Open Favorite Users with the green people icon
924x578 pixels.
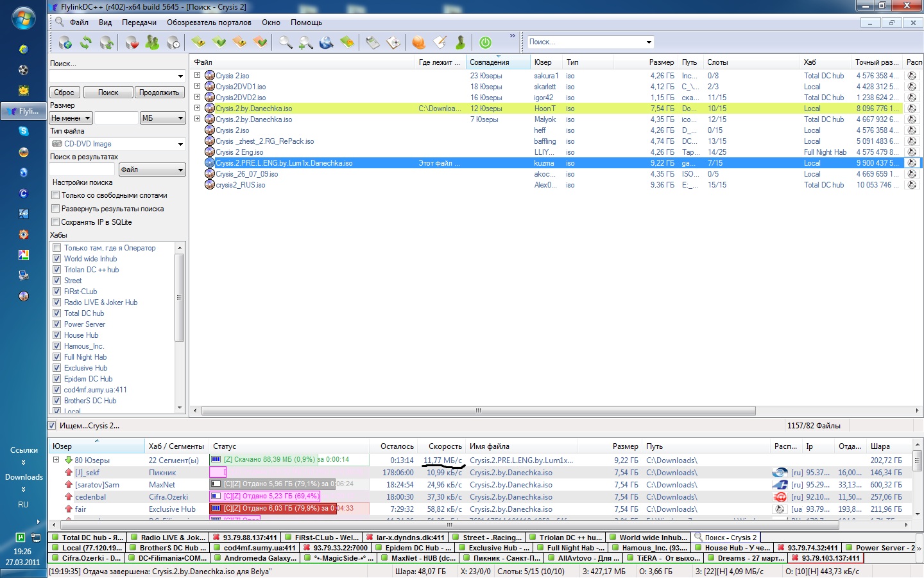tap(152, 42)
